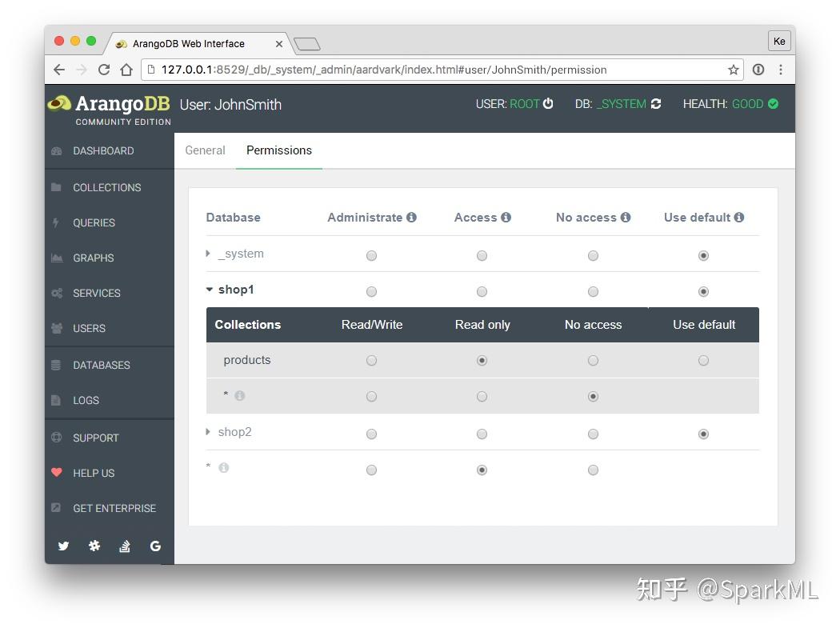Open the HELP US page

point(92,473)
